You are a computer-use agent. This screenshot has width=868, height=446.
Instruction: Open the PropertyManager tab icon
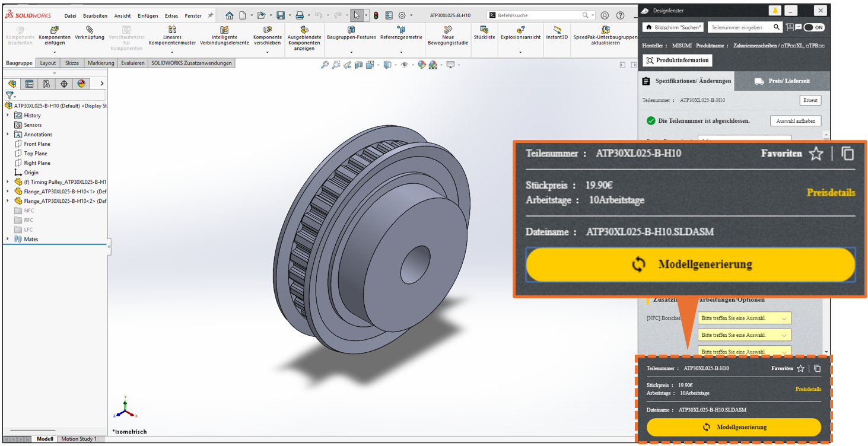[x=29, y=84]
